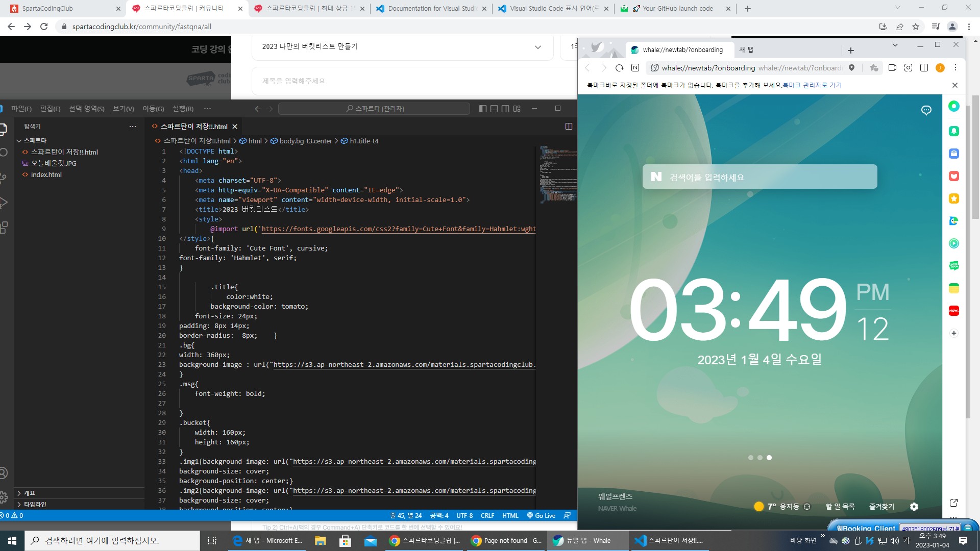Toggle VS Code bottom panel layout
This screenshot has width=980, height=551.
click(494, 109)
